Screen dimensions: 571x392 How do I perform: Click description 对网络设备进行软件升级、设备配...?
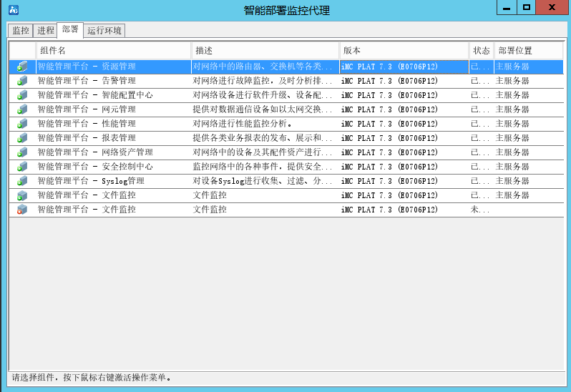[x=262, y=95]
